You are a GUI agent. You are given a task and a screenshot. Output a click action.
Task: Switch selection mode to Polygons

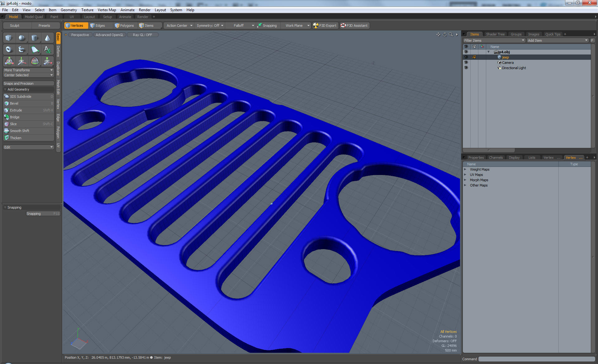point(125,26)
